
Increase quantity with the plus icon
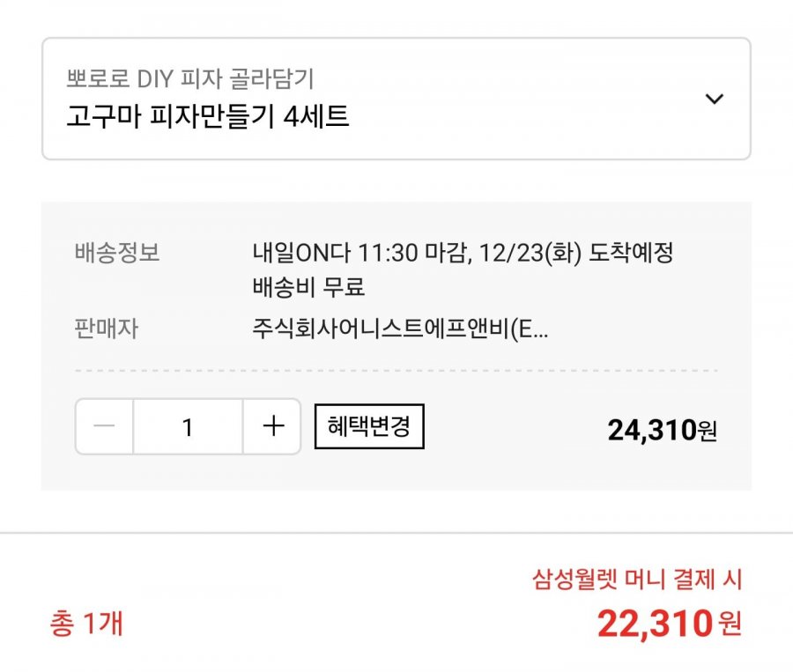[x=273, y=427]
